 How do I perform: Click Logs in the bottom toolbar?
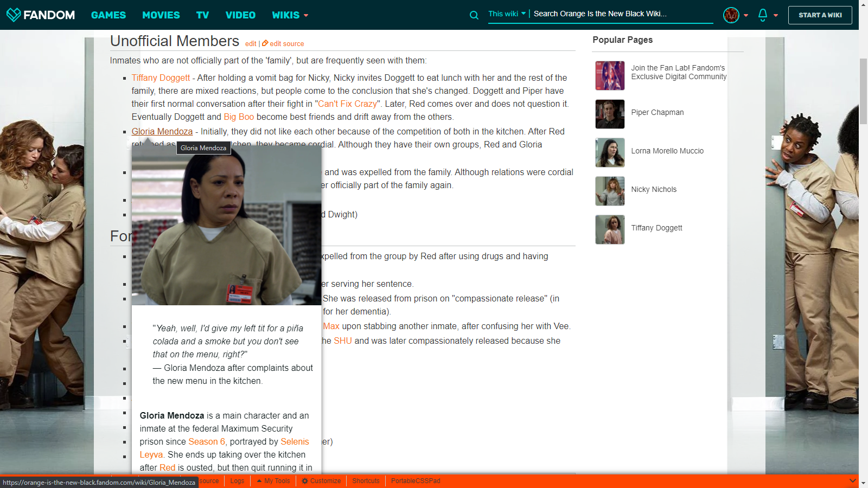[x=237, y=481]
